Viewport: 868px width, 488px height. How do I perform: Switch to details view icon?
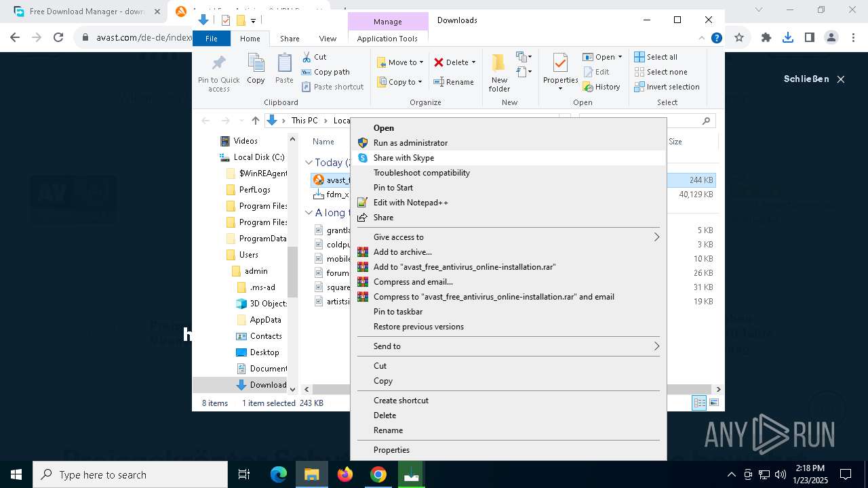[699, 403]
